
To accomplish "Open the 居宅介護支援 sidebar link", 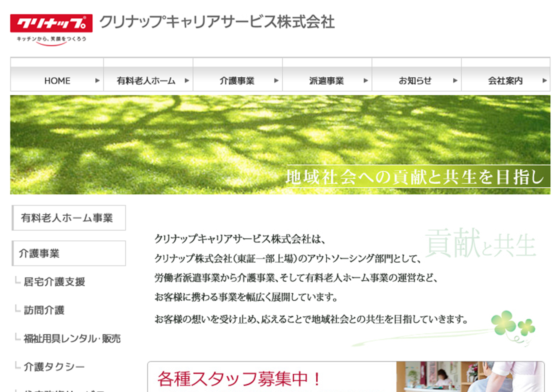I will click(54, 282).
